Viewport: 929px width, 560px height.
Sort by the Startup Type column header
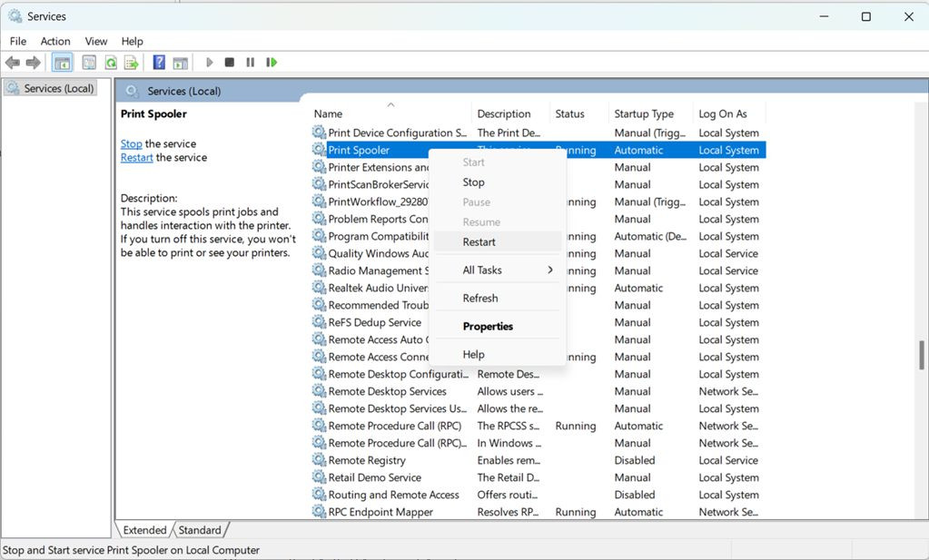650,113
